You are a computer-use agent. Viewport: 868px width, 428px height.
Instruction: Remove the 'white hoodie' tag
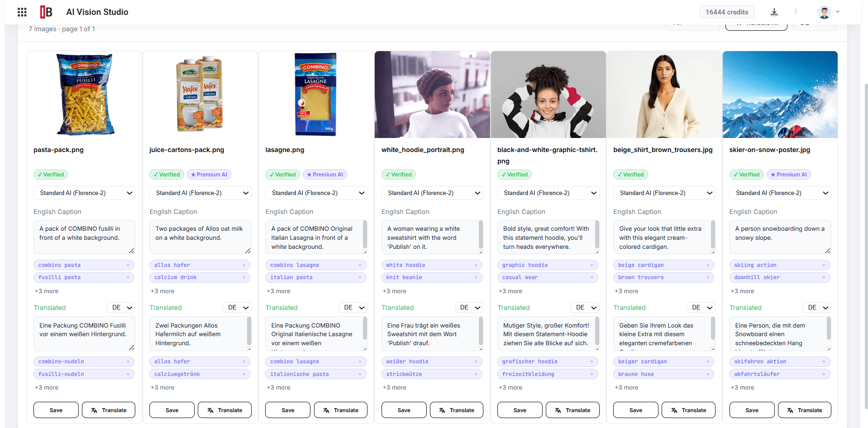click(476, 265)
